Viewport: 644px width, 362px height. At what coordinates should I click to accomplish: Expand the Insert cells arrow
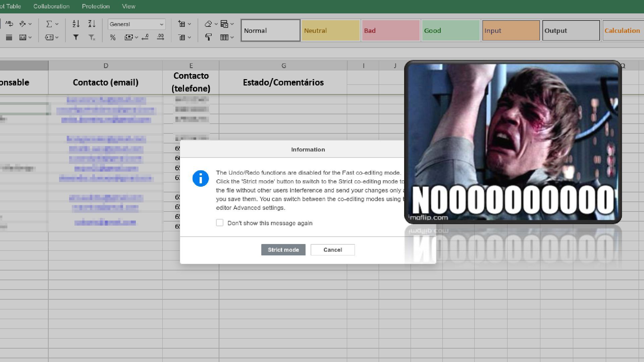click(189, 24)
